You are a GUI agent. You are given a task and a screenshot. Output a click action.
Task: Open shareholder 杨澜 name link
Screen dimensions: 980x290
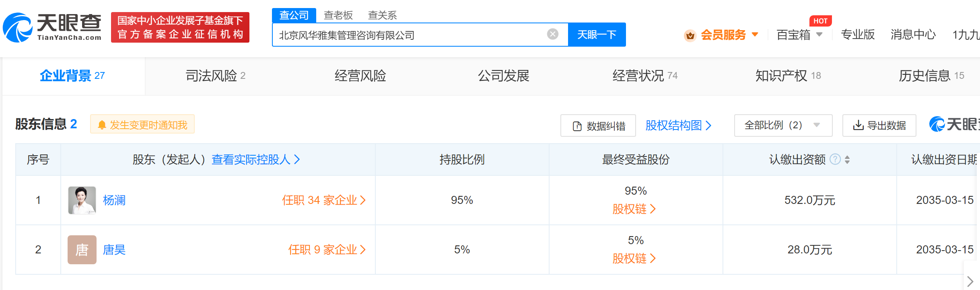(x=114, y=200)
